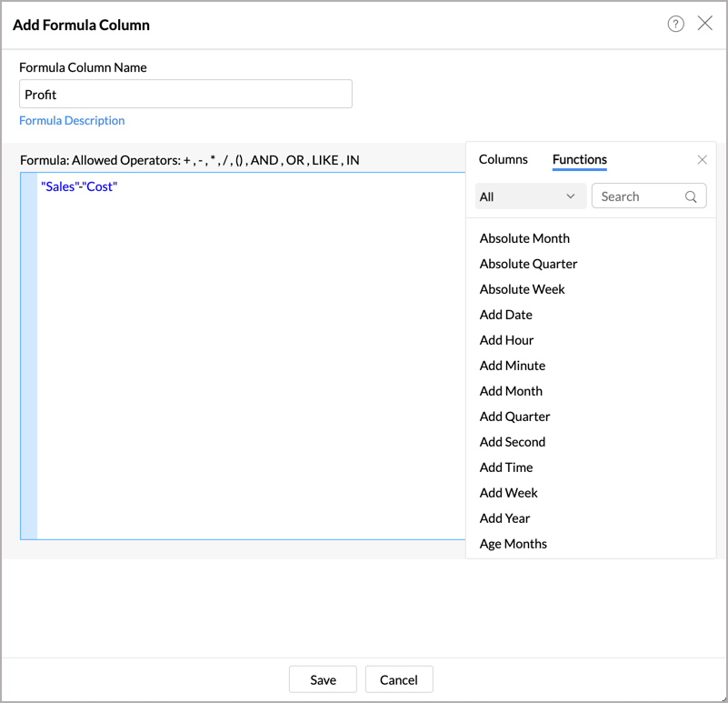Choose the Add Week function
This screenshot has height=703, width=728.
[508, 493]
